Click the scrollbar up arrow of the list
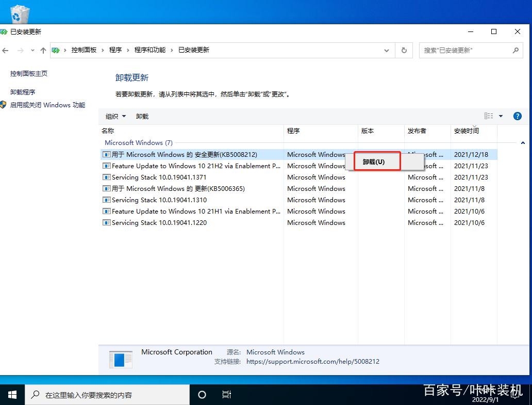This screenshot has width=532, height=405. click(522, 142)
